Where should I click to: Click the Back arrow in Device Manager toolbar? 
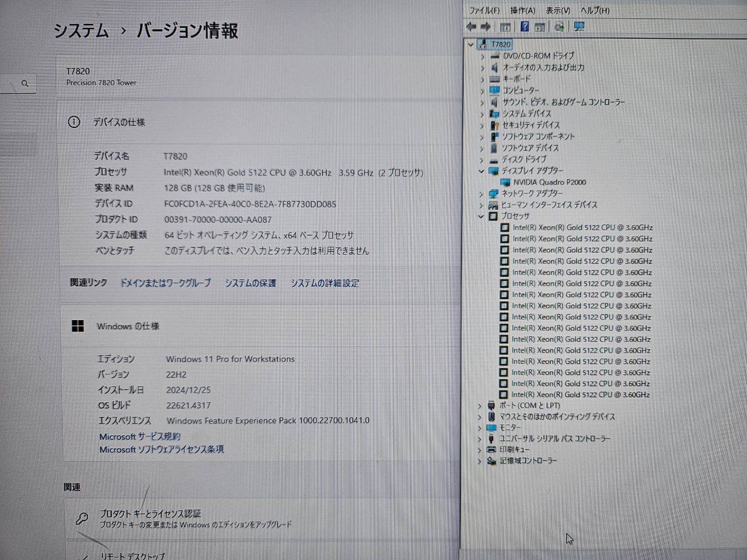(471, 27)
